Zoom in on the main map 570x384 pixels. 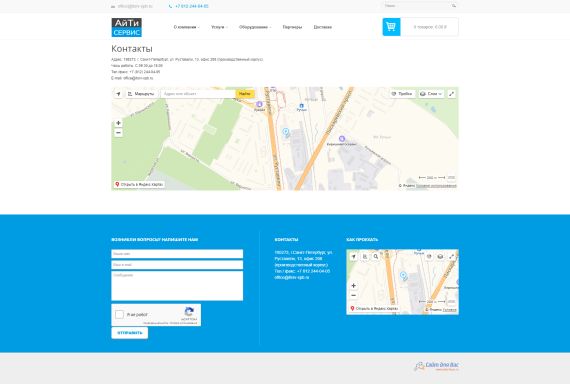point(118,123)
